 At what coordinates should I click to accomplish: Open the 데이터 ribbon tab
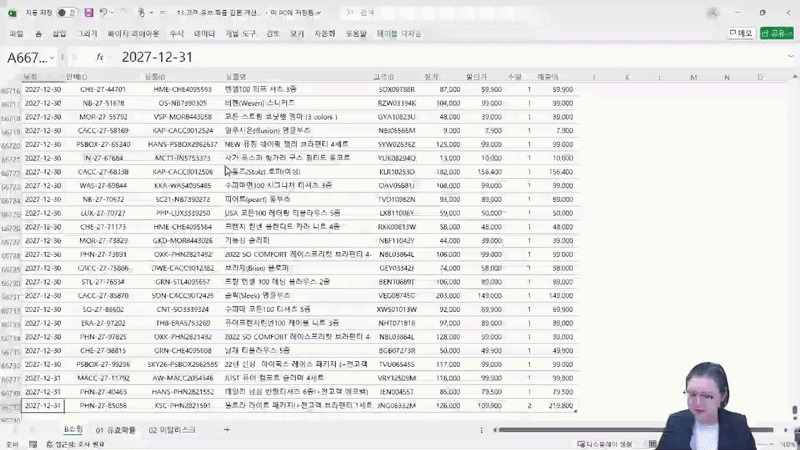coord(204,33)
